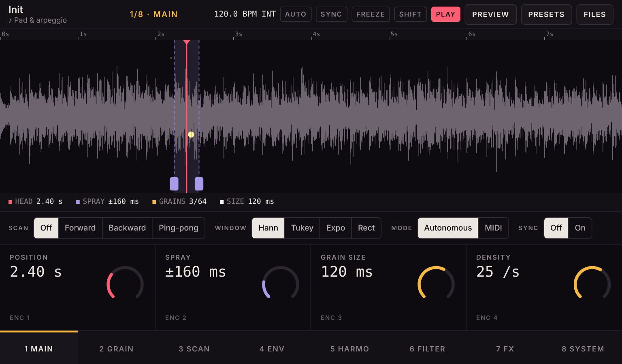Click the 5s mark on the time ruler

pyautogui.click(x=394, y=34)
